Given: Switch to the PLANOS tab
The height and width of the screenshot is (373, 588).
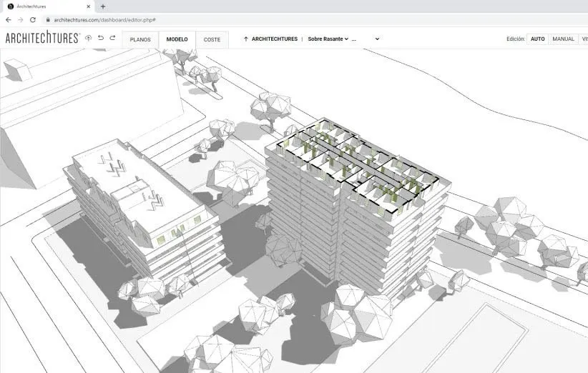Looking at the screenshot, I should point(140,39).
